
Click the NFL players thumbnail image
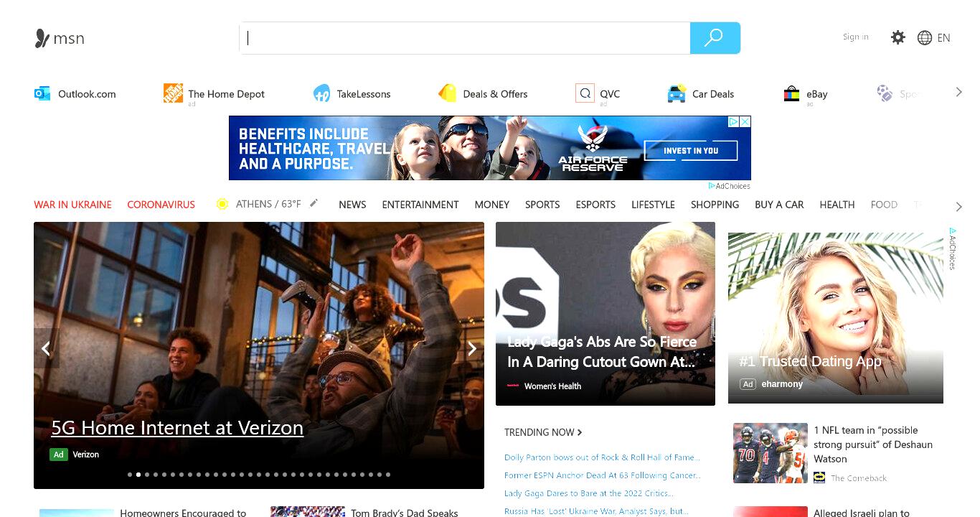(771, 453)
